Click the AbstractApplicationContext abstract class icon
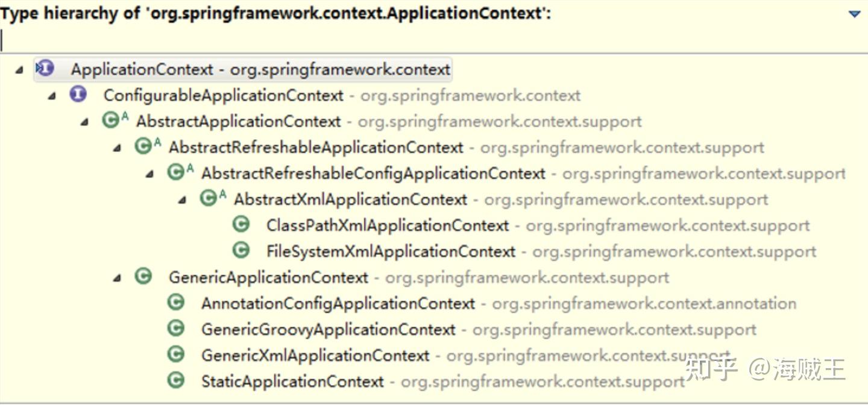The width and height of the screenshot is (868, 405). tap(111, 121)
